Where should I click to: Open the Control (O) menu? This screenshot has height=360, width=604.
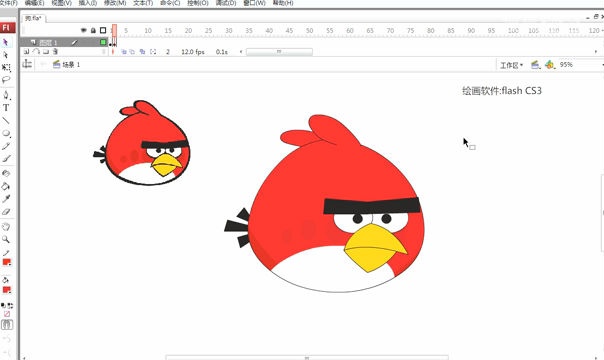[x=198, y=3]
